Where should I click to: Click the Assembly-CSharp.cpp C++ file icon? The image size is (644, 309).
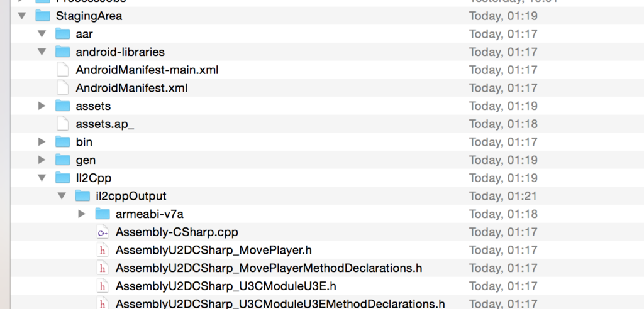pyautogui.click(x=103, y=232)
